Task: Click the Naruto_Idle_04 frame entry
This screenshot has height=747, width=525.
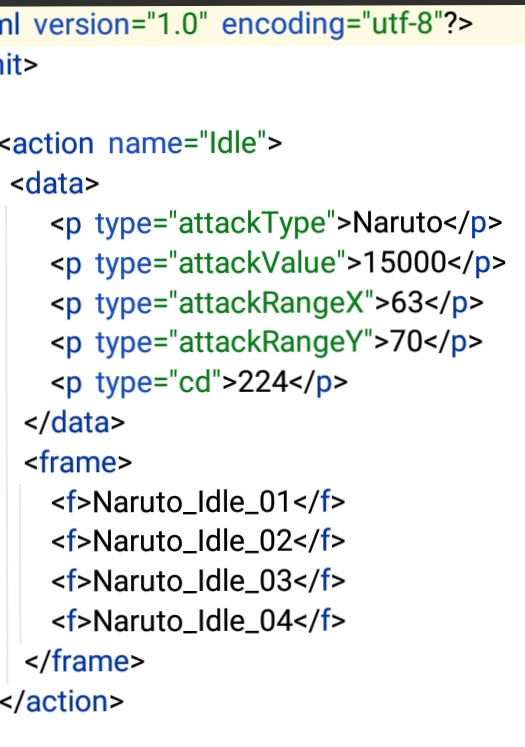Action: pos(192,621)
